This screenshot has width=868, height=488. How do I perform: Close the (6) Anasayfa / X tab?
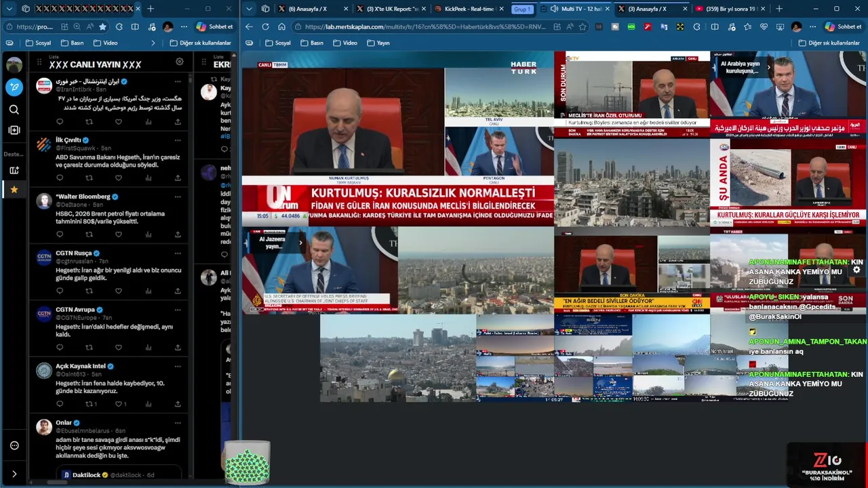pyautogui.click(x=345, y=9)
